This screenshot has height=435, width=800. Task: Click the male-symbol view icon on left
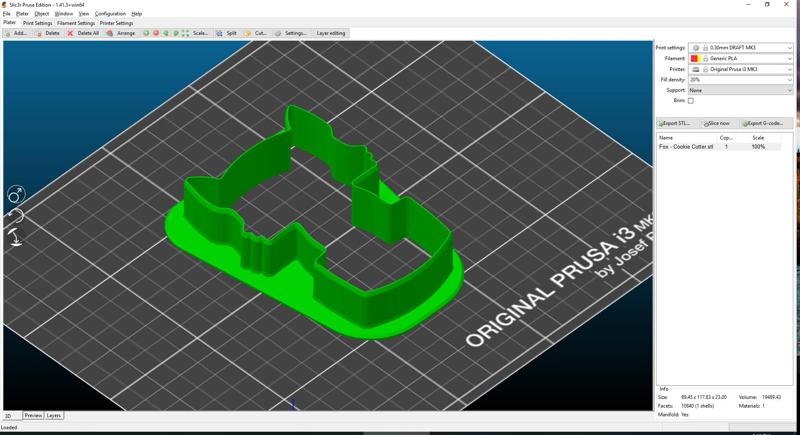pos(16,194)
